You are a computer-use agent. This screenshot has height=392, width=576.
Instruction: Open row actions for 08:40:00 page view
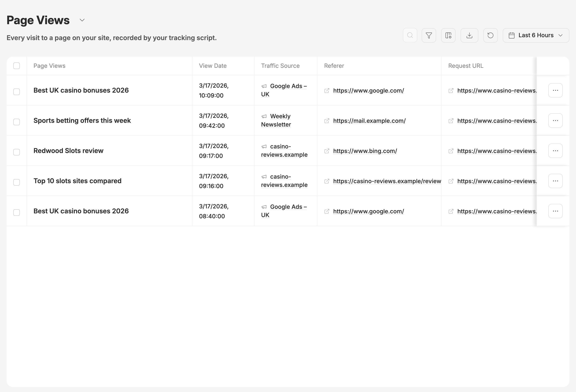point(555,211)
